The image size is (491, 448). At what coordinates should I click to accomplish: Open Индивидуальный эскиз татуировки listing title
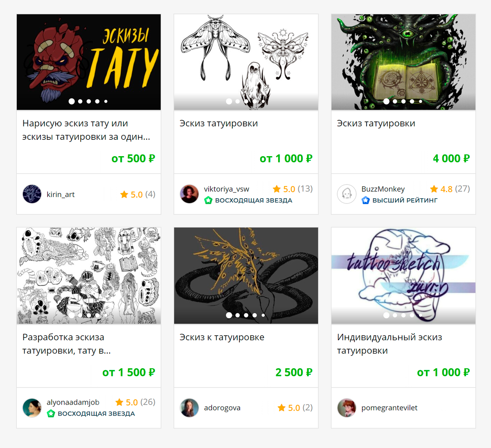tap(390, 344)
